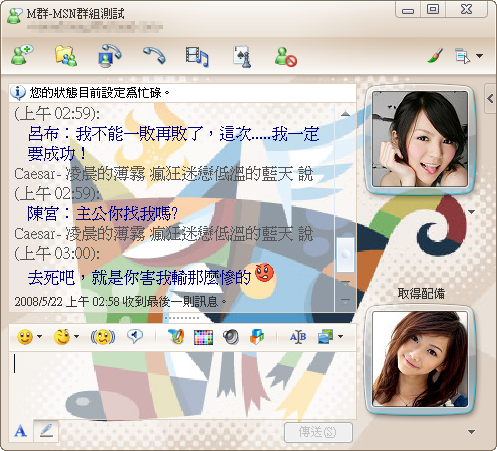Expand the arrow next to show menu
Viewport: 497px width, 451px height.
coord(479,56)
